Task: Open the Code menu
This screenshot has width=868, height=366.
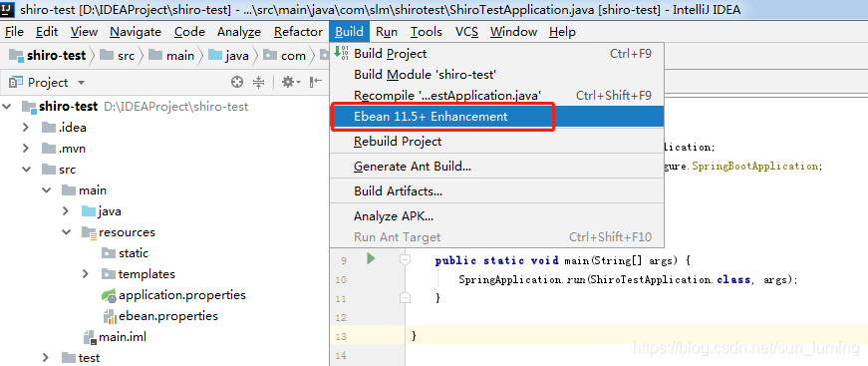Action: [x=190, y=32]
